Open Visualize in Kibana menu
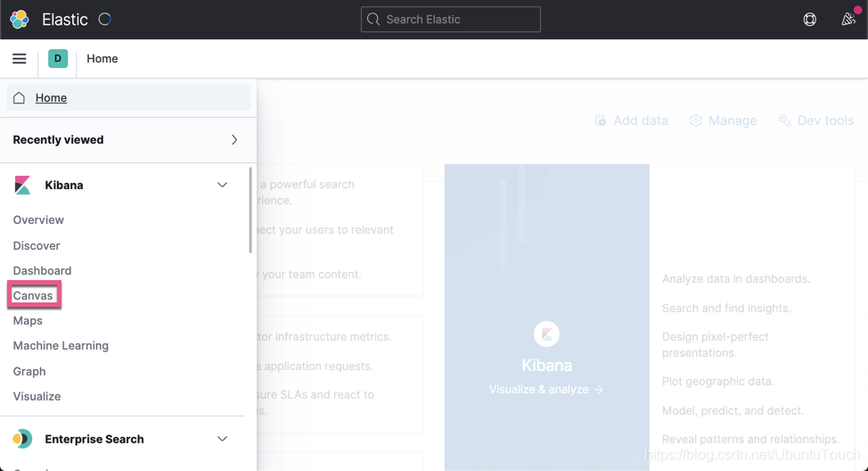 pos(37,396)
